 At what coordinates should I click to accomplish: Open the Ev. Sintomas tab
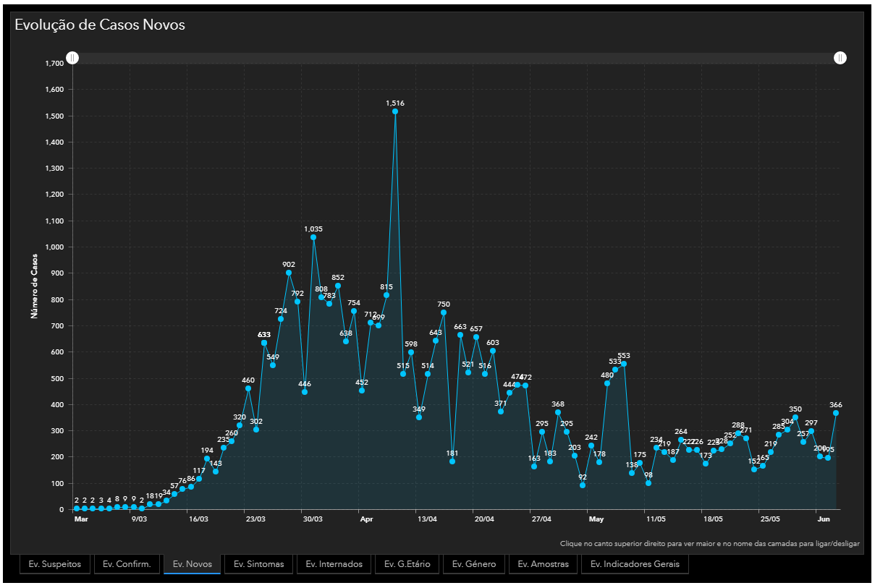(x=258, y=564)
